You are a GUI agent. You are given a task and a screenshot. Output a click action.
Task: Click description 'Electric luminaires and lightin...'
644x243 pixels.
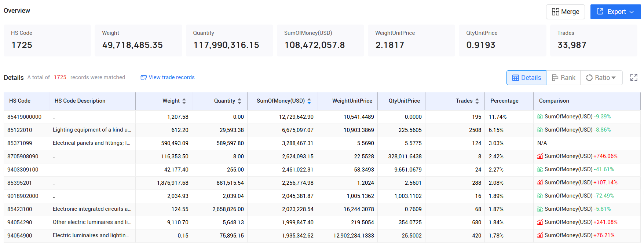(x=91, y=235)
